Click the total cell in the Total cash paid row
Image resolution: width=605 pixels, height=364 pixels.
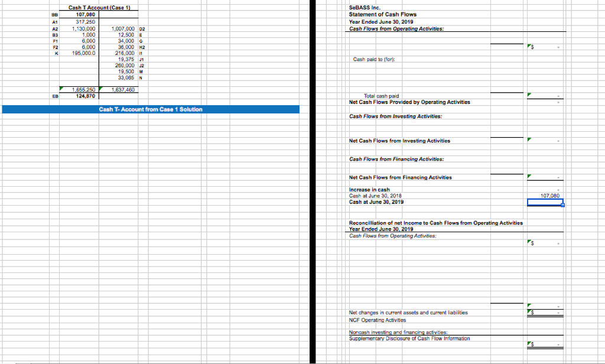pyautogui.click(x=545, y=96)
